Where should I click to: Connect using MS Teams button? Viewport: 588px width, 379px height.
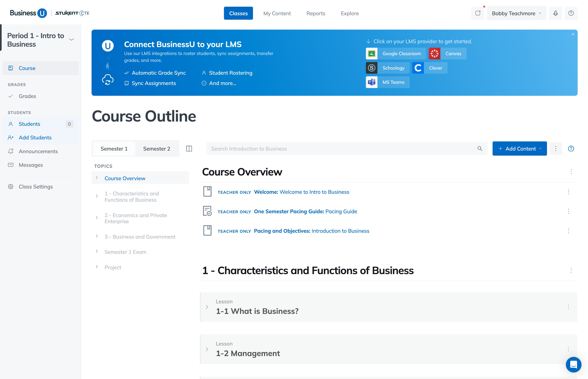click(388, 82)
